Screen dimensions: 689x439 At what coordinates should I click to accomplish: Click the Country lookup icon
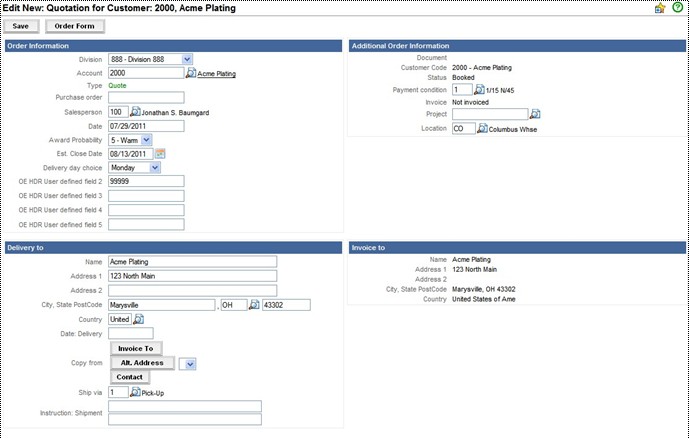tap(139, 319)
